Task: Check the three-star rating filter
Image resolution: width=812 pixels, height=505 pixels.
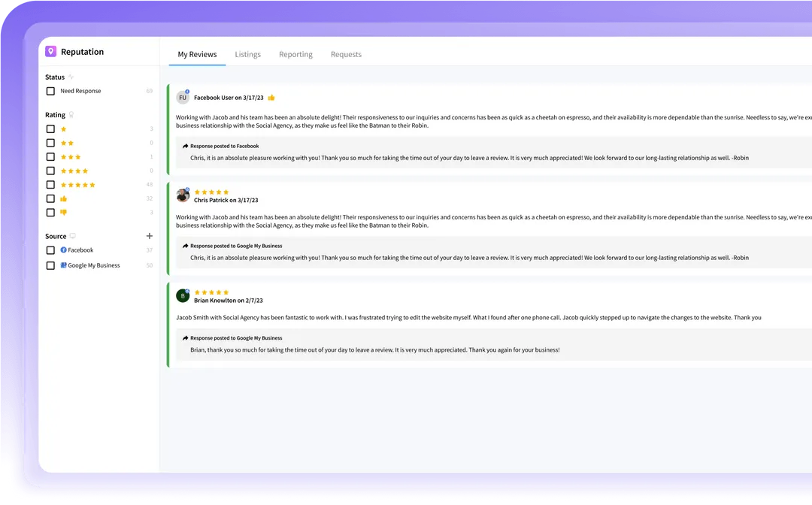Action: [x=50, y=157]
